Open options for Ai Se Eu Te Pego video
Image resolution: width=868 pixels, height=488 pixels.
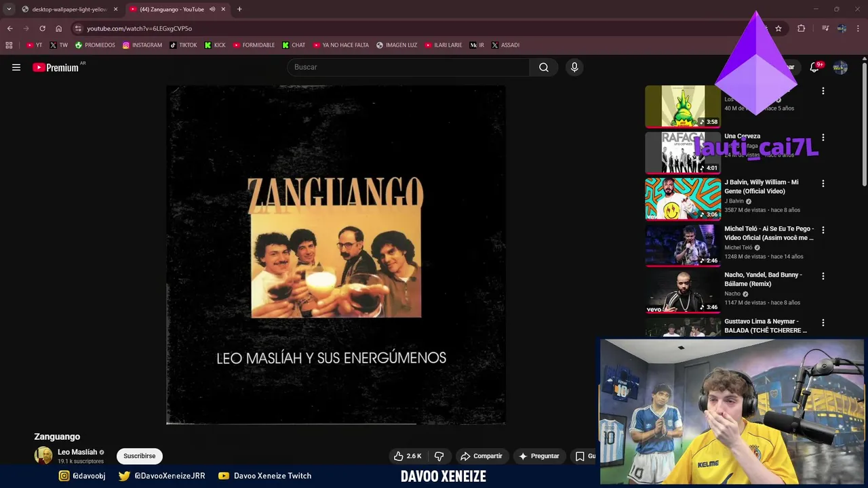(823, 230)
